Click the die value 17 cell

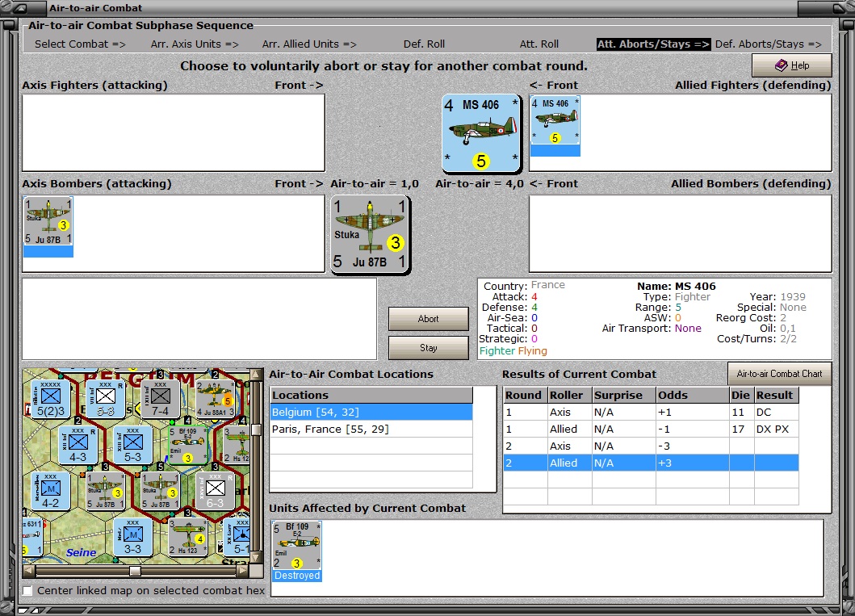point(742,429)
